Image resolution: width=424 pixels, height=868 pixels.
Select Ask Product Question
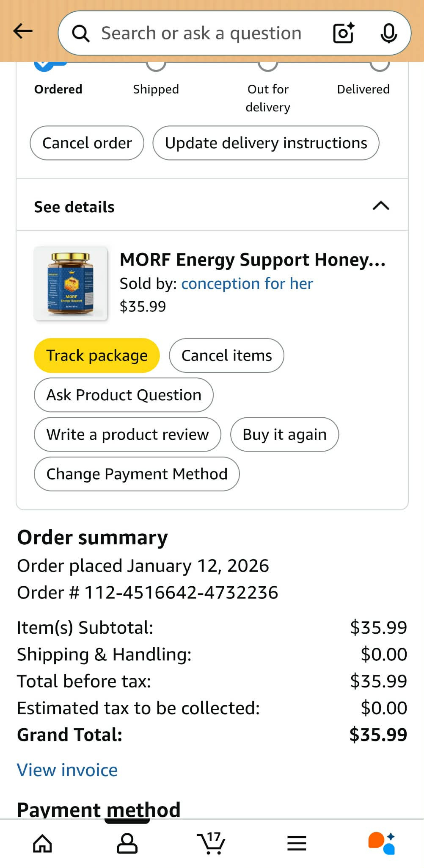124,395
